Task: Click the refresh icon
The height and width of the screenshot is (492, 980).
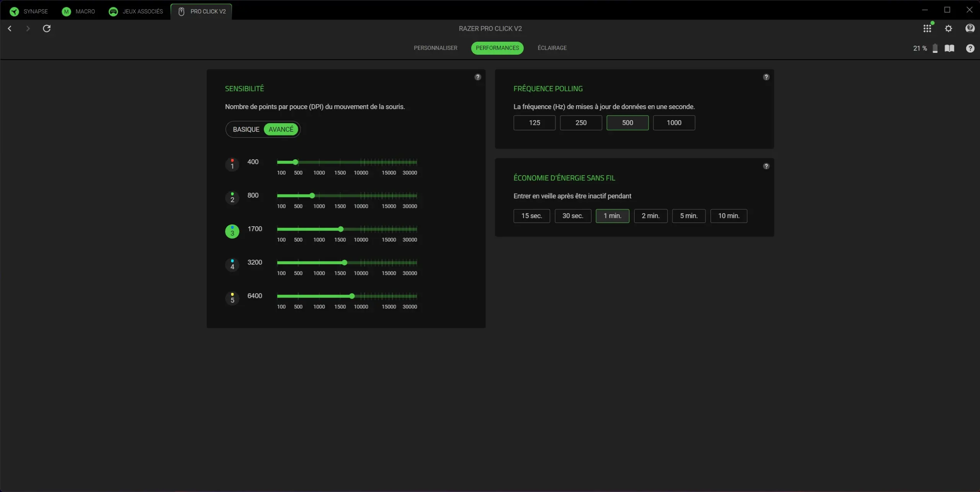Action: [x=47, y=28]
